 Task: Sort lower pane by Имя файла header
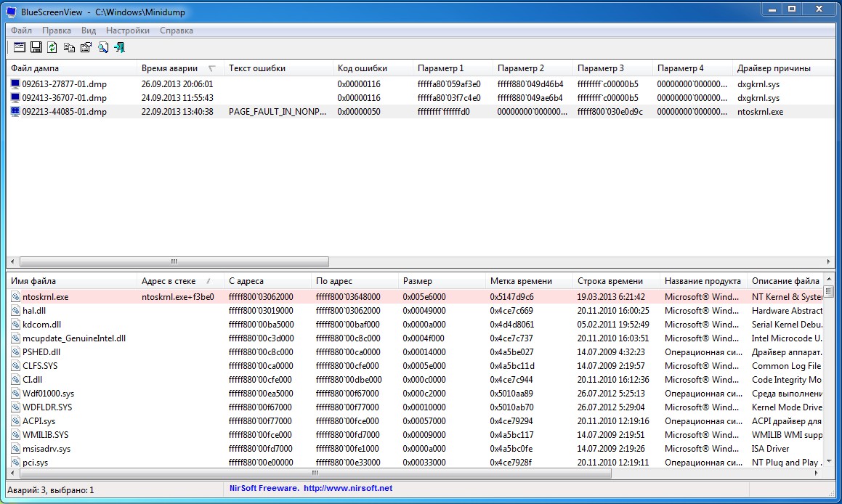click(72, 281)
